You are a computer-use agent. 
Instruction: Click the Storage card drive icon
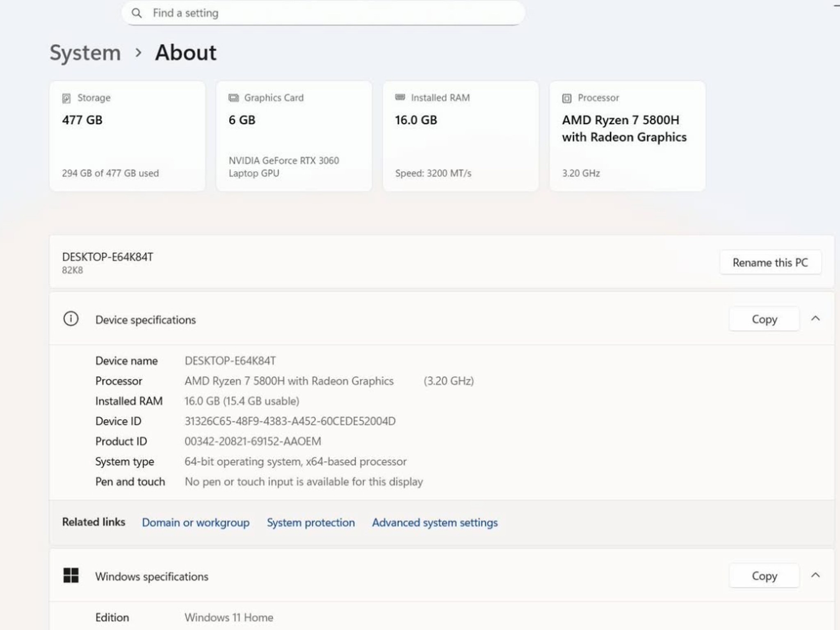click(66, 98)
